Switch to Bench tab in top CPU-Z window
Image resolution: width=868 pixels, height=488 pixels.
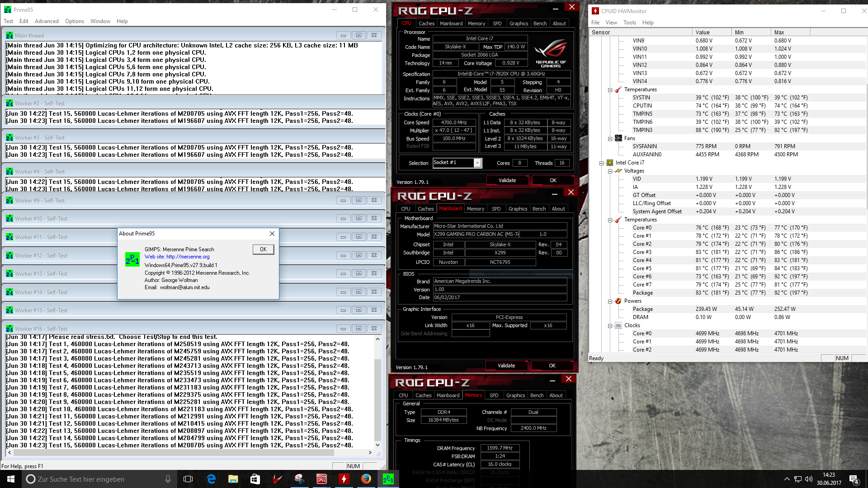coord(540,23)
